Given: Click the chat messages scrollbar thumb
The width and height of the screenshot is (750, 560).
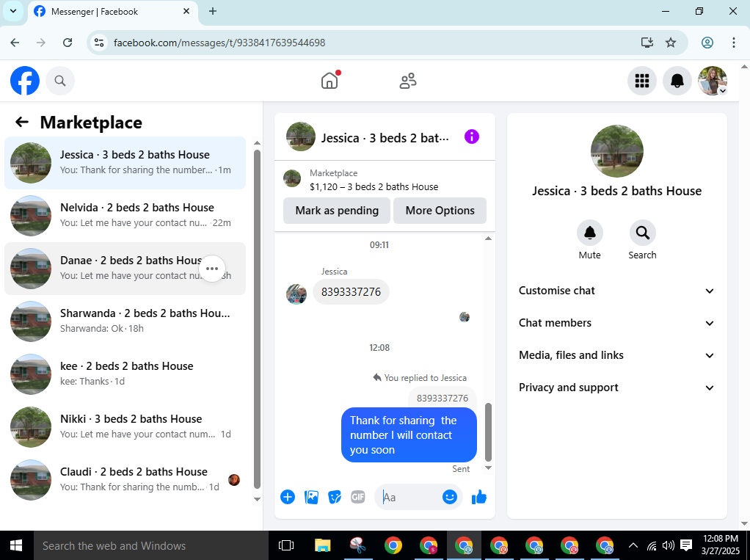Looking at the screenshot, I should tap(488, 432).
